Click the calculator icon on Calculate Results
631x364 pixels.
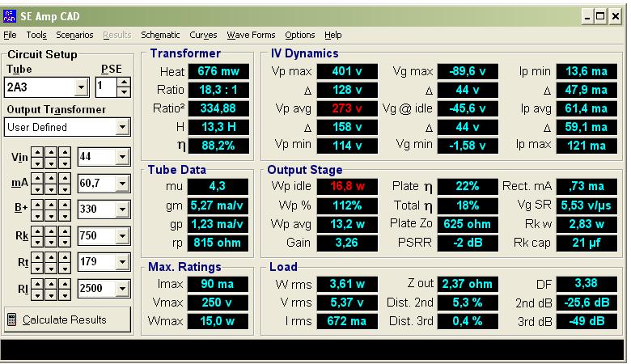pyautogui.click(x=12, y=320)
